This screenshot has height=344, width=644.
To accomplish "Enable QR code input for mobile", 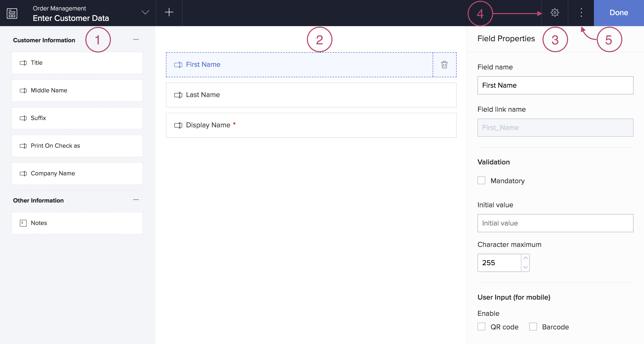I will point(481,327).
